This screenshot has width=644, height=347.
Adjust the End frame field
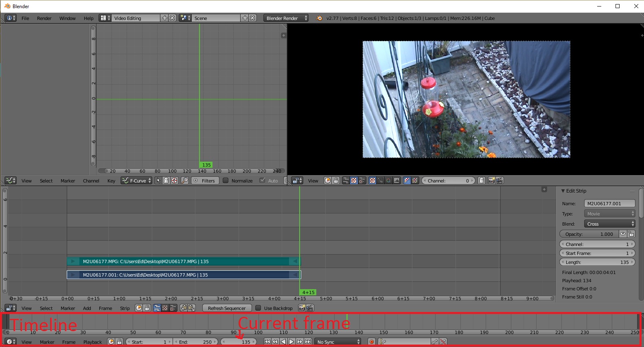point(196,342)
